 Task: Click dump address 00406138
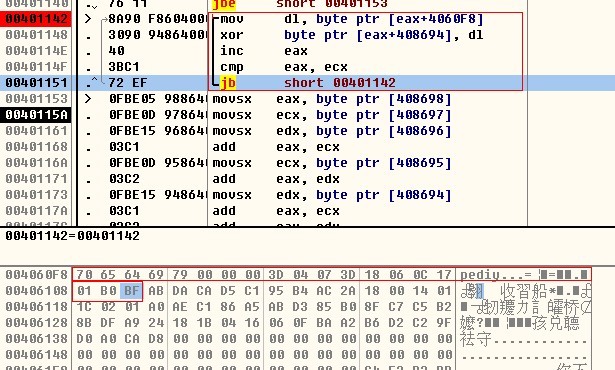[36, 339]
